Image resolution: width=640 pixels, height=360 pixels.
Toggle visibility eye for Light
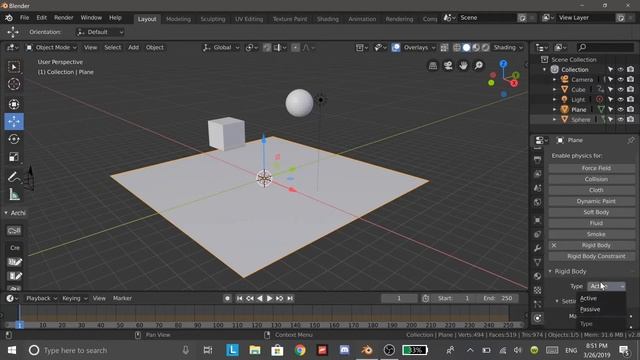point(620,100)
